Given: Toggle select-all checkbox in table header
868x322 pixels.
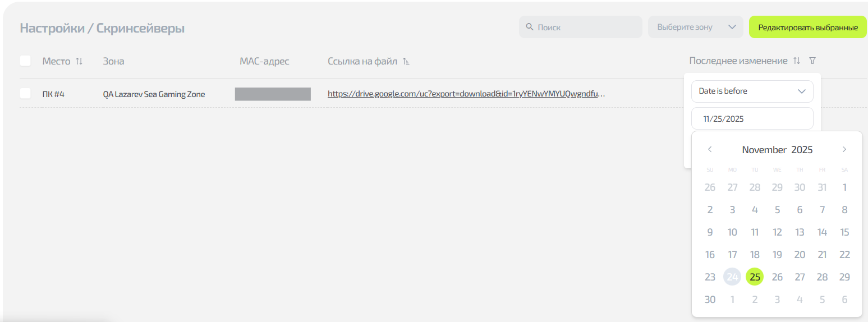Looking at the screenshot, I should [25, 61].
